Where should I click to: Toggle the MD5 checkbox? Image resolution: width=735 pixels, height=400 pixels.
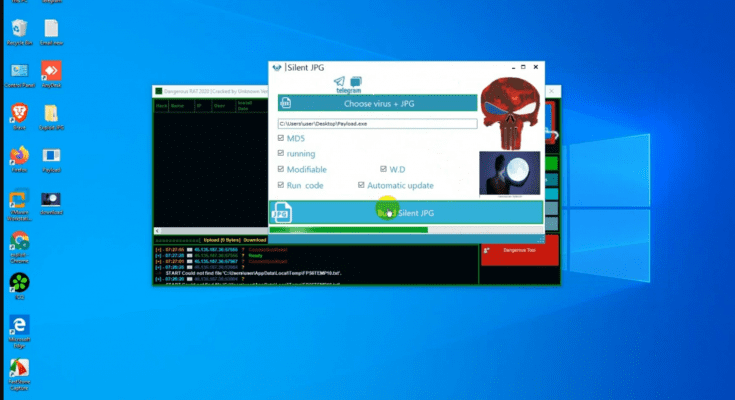click(x=281, y=138)
